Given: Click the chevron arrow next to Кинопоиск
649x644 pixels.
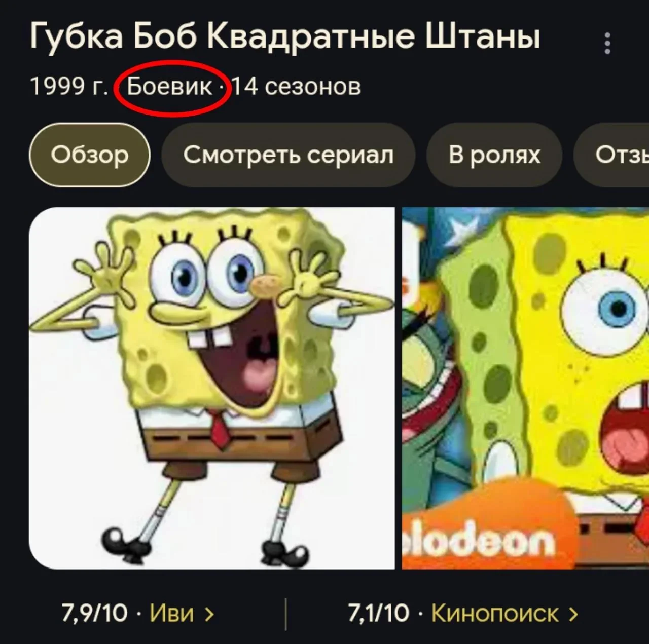Looking at the screenshot, I should (573, 614).
